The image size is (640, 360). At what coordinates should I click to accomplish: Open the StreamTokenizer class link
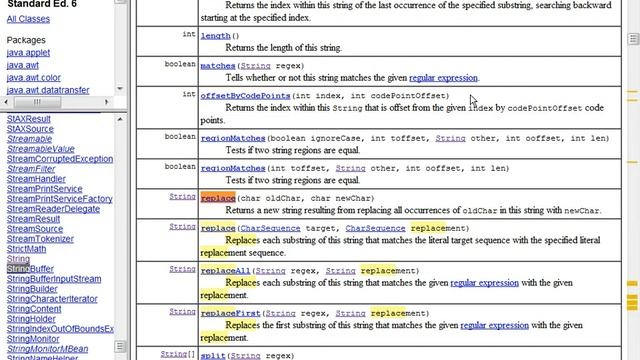pyautogui.click(x=40, y=239)
